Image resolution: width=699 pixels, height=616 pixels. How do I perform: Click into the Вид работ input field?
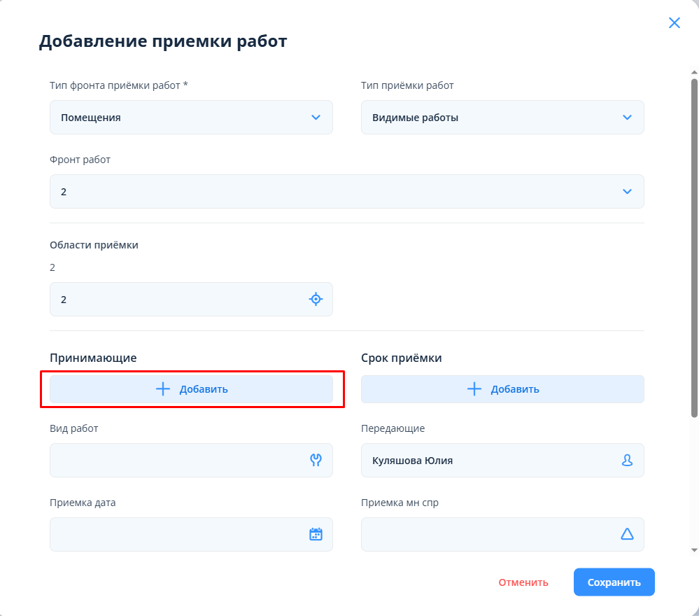175,460
